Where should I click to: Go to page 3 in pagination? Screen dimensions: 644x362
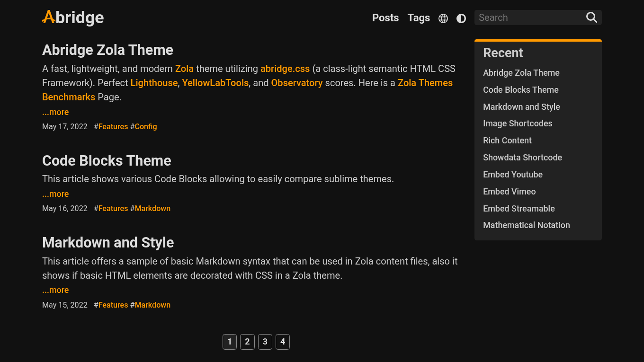(x=265, y=342)
